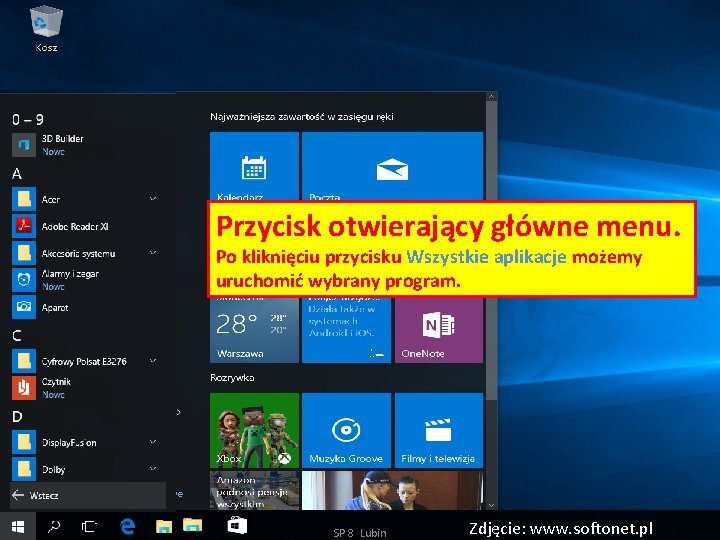The image size is (720, 540).
Task: Open taskbar search magnifier
Action: pos(54,526)
